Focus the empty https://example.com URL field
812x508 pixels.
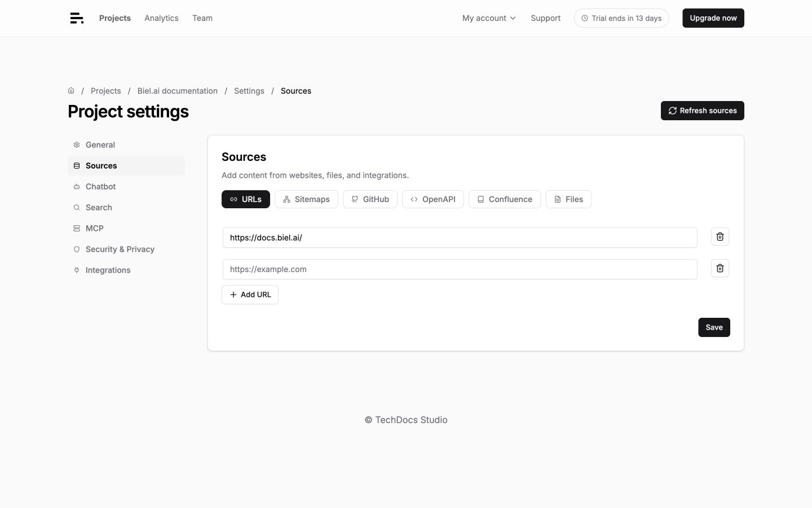(460, 269)
